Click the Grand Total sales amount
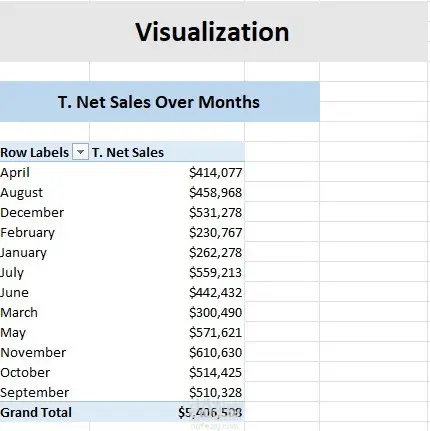The image size is (430, 431). [210, 413]
